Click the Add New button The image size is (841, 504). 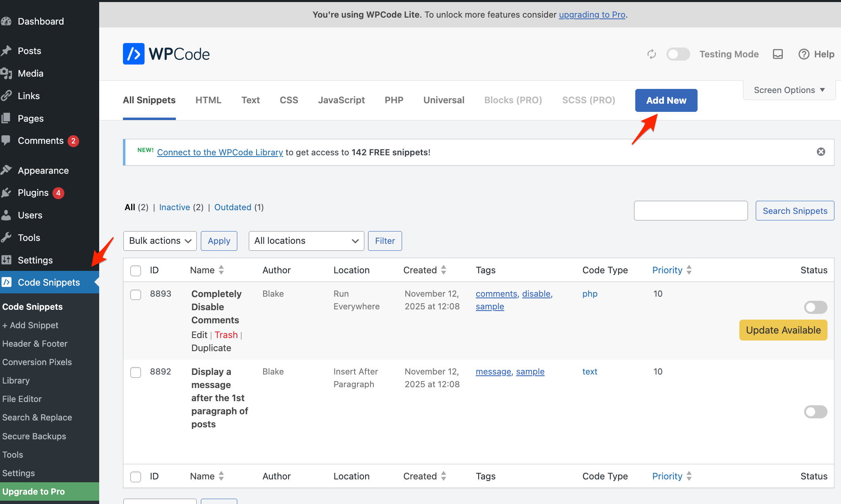coord(666,100)
